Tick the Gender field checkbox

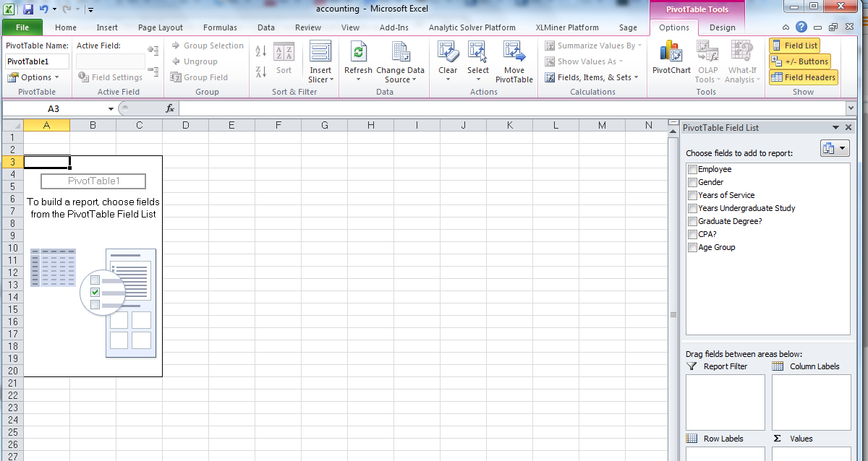692,183
